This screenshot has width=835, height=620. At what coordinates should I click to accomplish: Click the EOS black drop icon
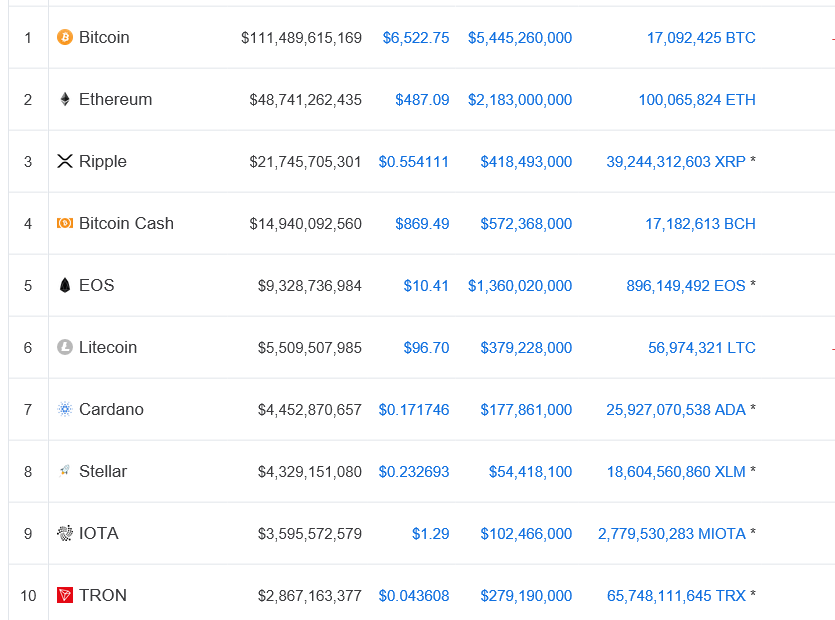point(65,286)
